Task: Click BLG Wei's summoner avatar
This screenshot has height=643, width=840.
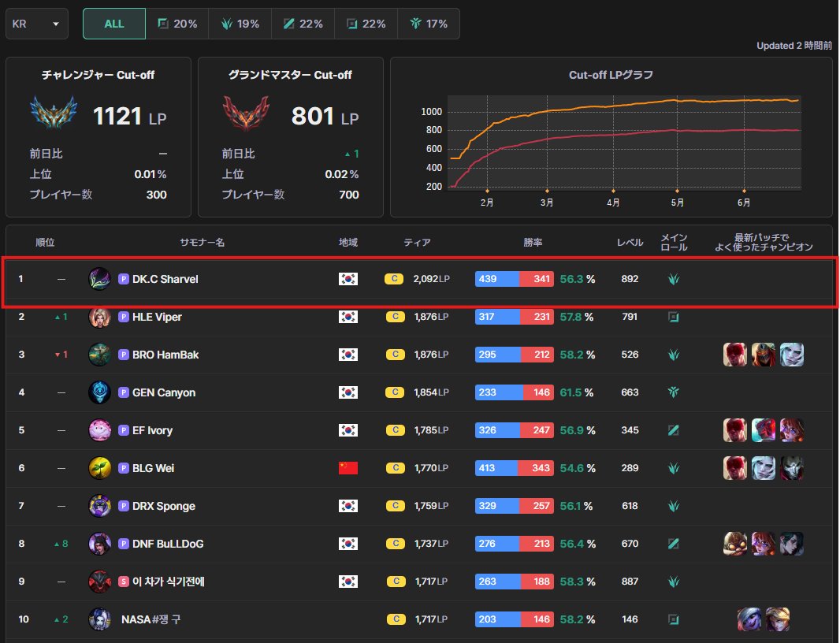Action: (99, 468)
